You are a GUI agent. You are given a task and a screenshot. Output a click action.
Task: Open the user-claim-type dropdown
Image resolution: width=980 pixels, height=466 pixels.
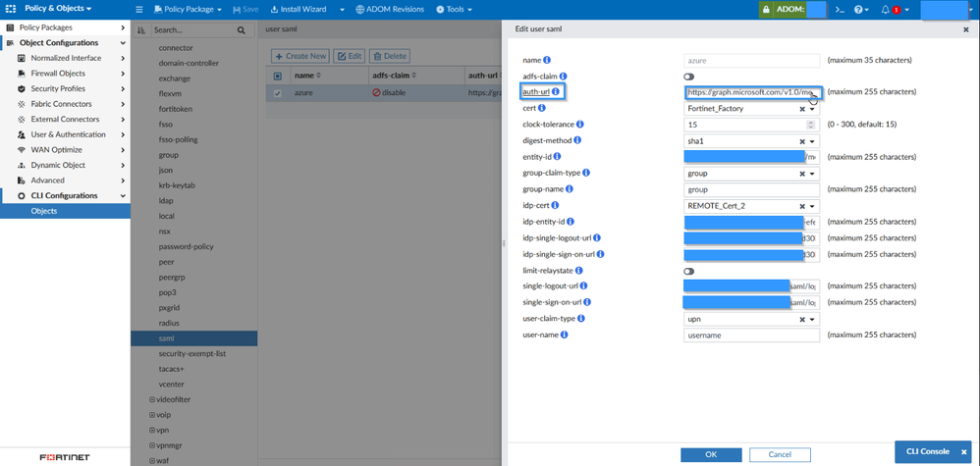(x=812, y=319)
